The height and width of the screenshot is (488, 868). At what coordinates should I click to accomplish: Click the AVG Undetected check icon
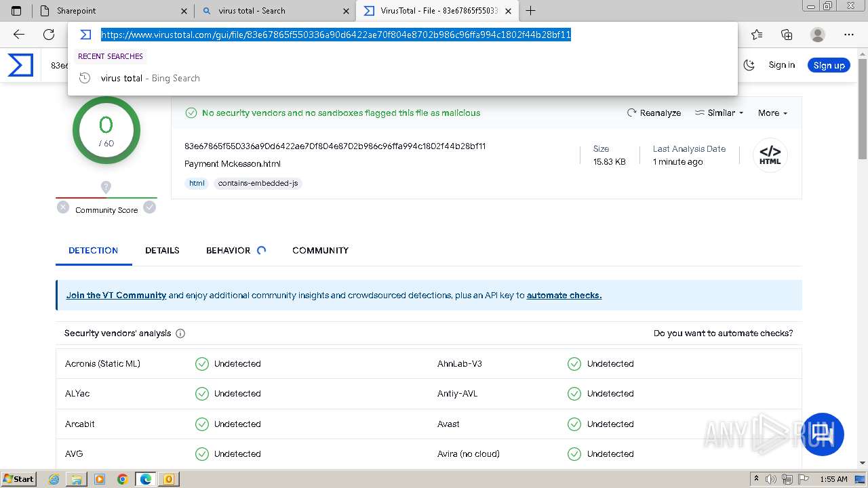pyautogui.click(x=202, y=454)
